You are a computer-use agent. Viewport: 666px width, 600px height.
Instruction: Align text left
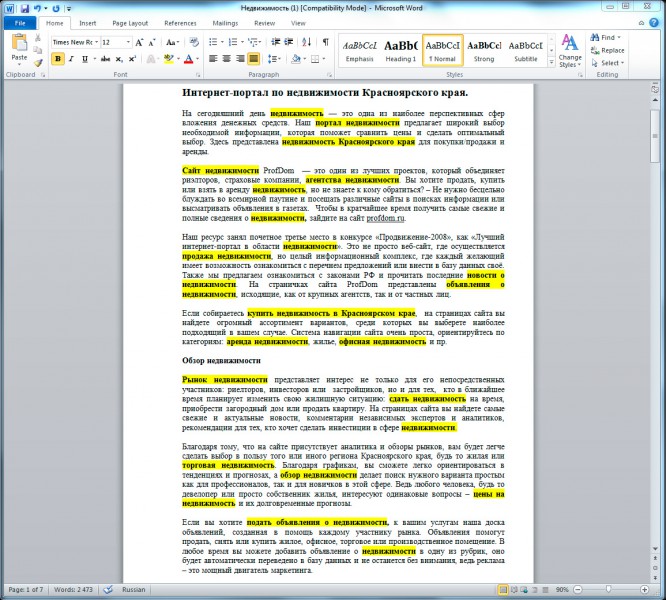point(213,59)
